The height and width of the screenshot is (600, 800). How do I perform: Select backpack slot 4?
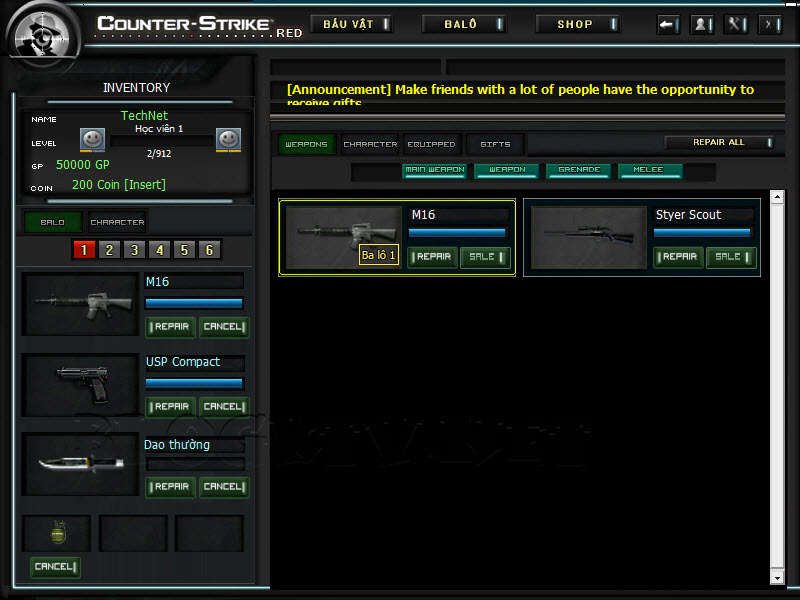(x=159, y=250)
